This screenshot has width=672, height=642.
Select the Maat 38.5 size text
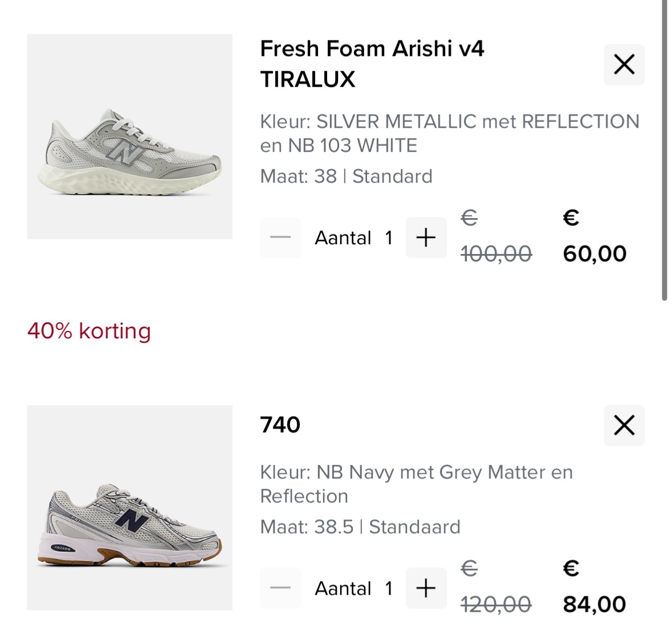pos(360,527)
